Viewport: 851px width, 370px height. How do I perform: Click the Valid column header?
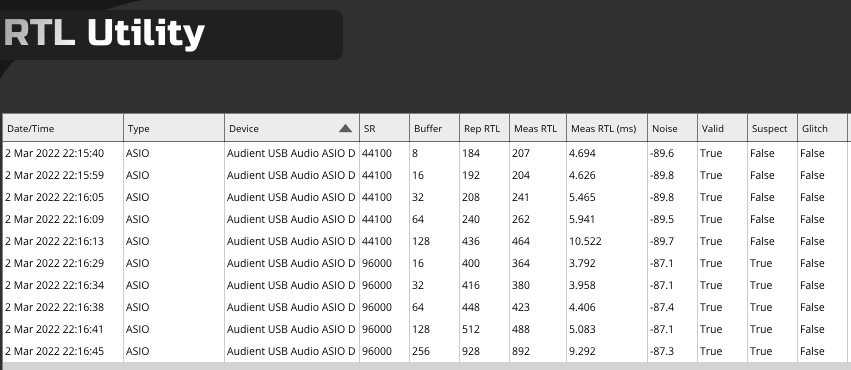point(722,129)
